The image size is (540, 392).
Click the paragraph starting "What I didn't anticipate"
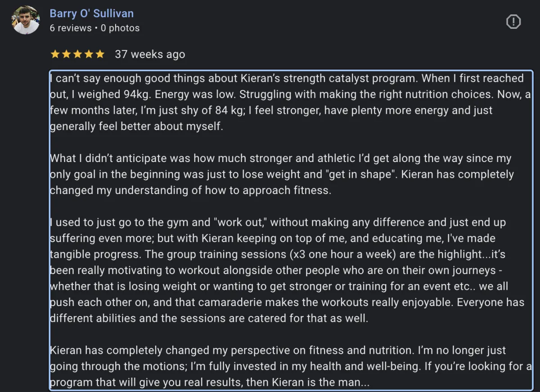282,174
